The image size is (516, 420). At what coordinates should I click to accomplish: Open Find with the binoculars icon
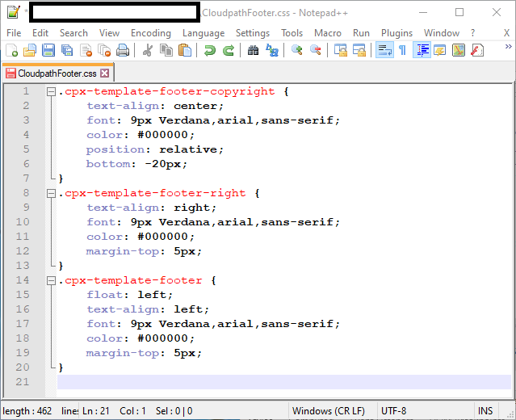tap(253, 50)
